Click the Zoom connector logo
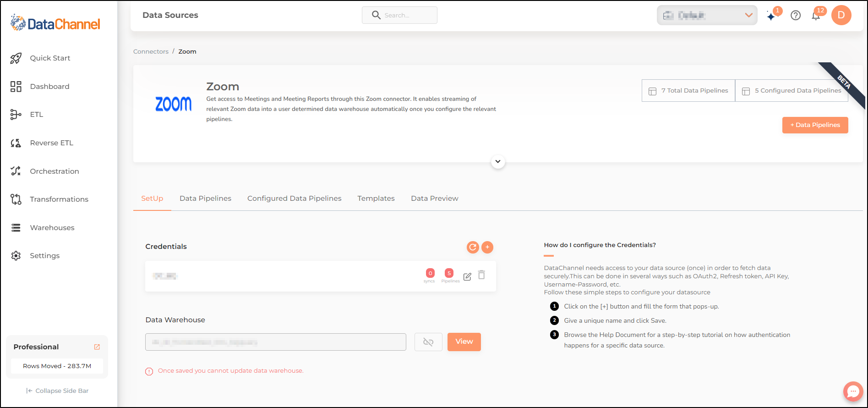Viewport: 868px width, 408px height. 174,104
